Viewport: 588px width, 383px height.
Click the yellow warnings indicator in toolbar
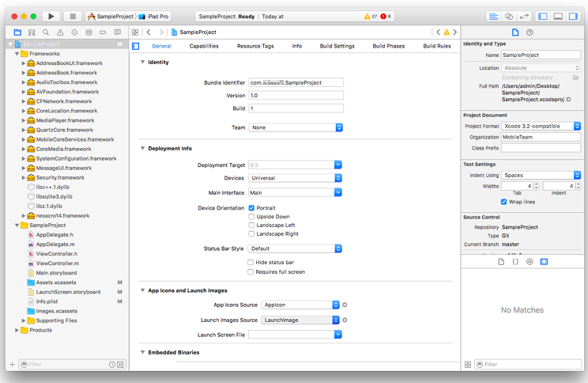(369, 16)
